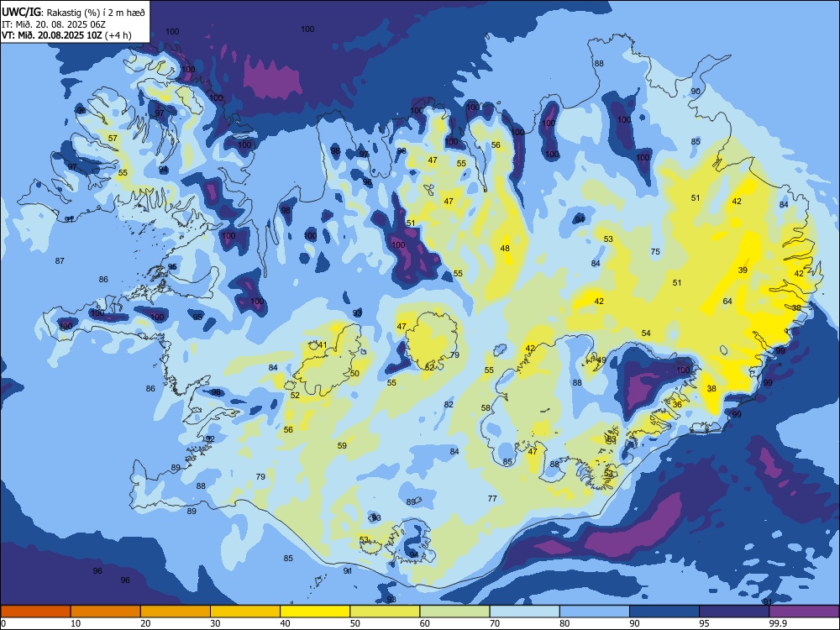
Task: Click the purple legend swatch above 99.9
Action: (804, 612)
